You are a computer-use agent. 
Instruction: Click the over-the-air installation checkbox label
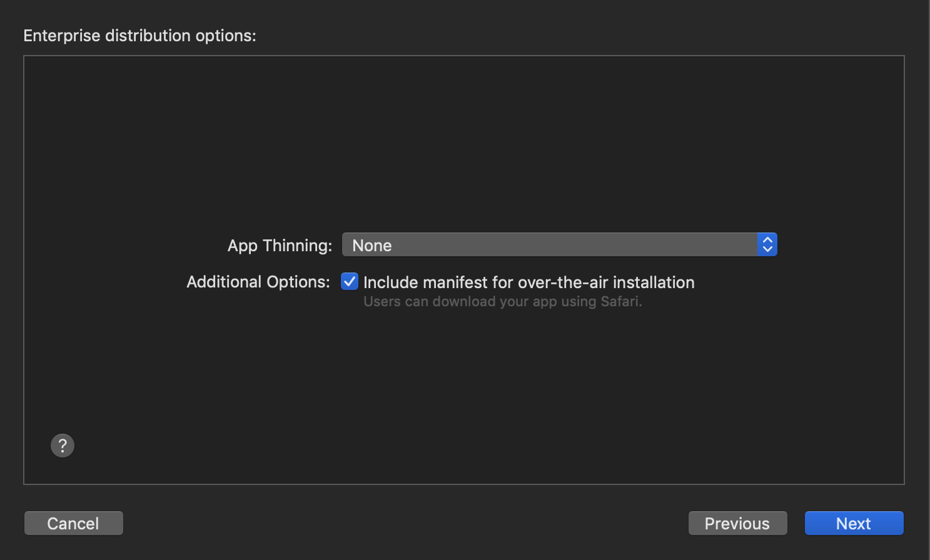(528, 282)
